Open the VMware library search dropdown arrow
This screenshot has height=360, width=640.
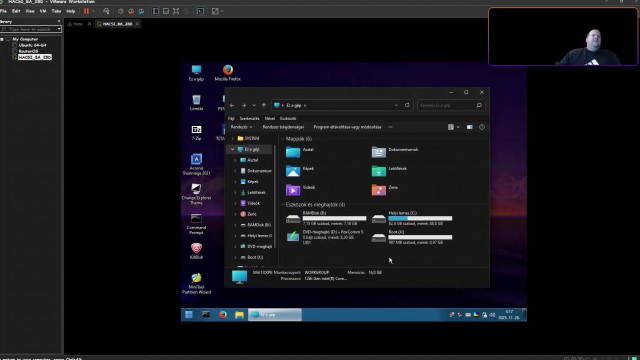coord(59,29)
